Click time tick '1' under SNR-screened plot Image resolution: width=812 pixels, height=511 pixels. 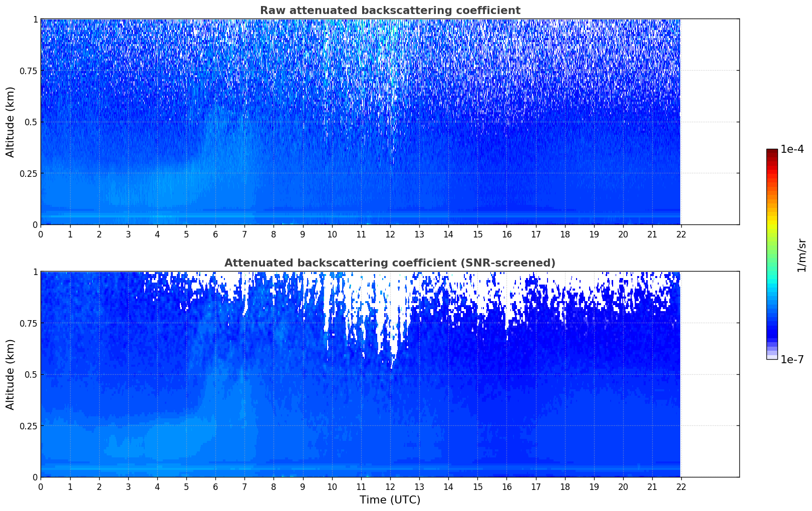[70, 486]
